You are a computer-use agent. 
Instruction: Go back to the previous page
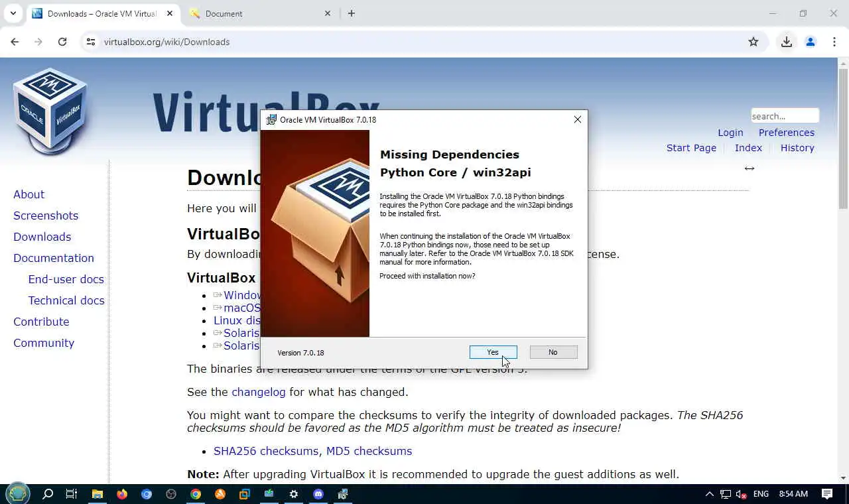(x=15, y=42)
